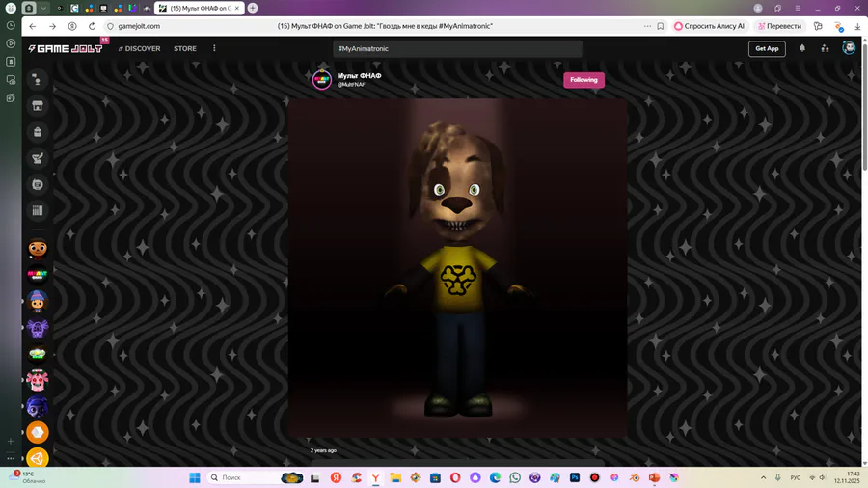Screen dimensions: 868x488
Task: Open the orange-faced character community
Action: [37, 249]
